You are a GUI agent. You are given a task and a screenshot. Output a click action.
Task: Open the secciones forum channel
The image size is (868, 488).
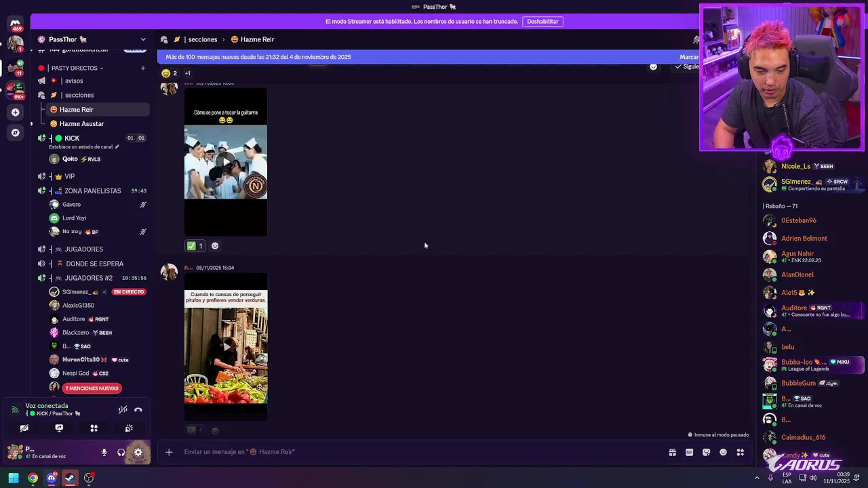pos(79,95)
